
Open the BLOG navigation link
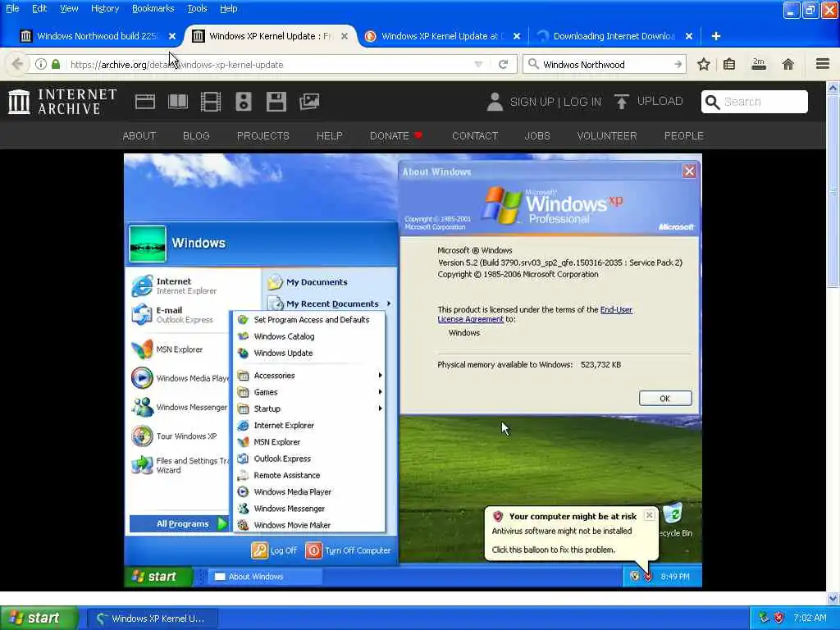(x=197, y=136)
